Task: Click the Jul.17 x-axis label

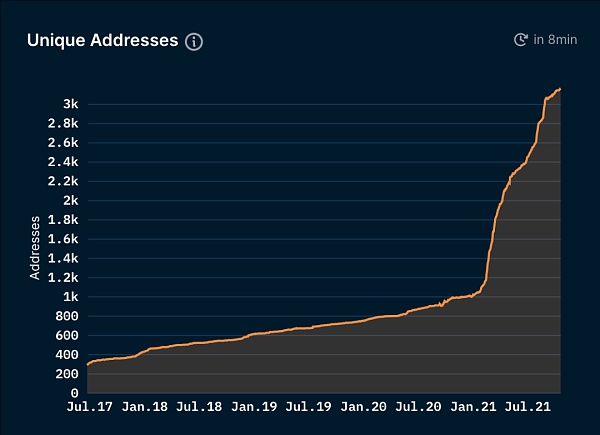Action: [89, 407]
